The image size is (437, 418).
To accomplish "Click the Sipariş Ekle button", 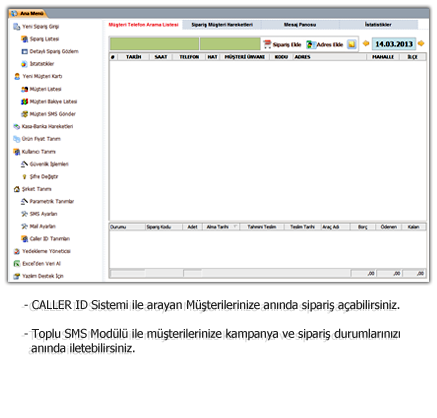I will click(282, 44).
